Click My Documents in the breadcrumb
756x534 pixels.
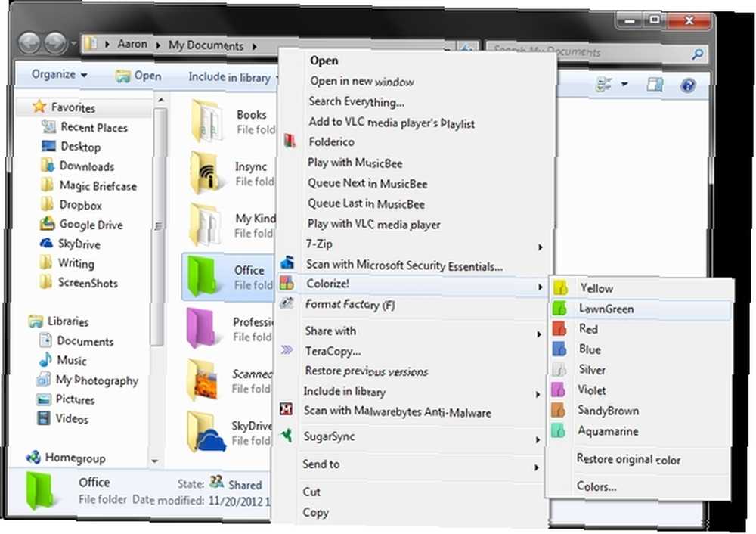coord(206,45)
